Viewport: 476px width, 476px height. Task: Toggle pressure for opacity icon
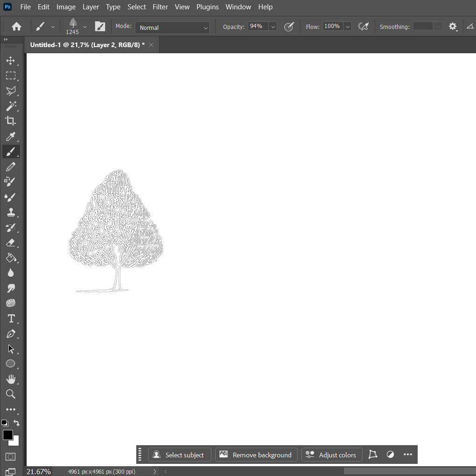(x=289, y=27)
